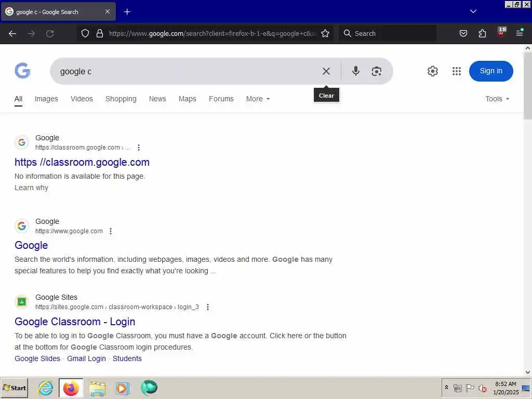Close the Google Search tab
The image size is (532, 399).
coord(108,11)
